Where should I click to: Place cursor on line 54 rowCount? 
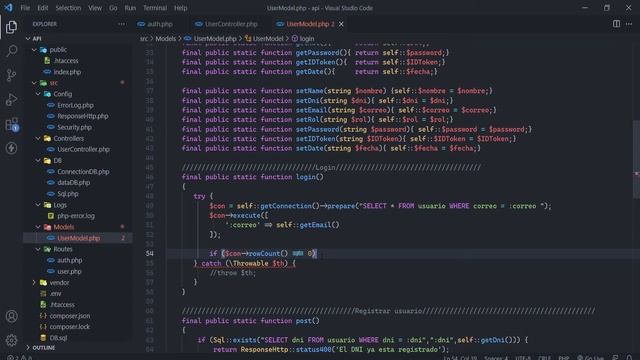[x=264, y=253]
